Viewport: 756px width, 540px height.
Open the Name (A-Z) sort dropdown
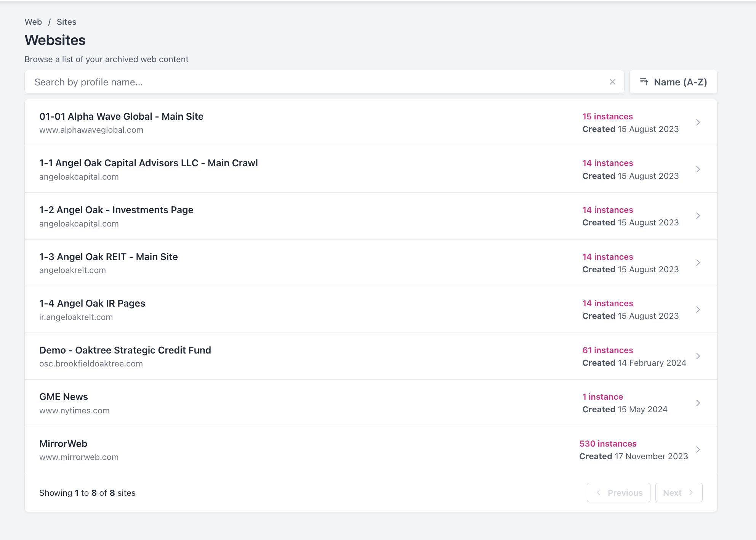673,82
